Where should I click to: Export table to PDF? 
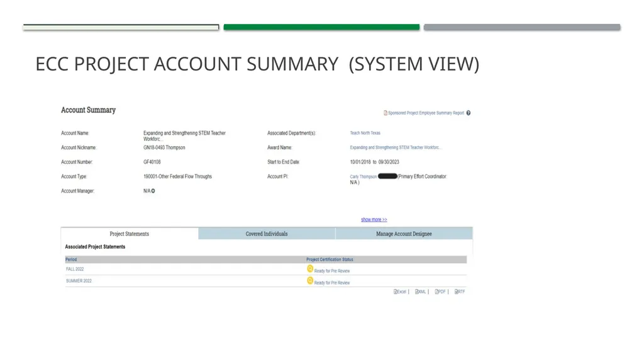(440, 291)
